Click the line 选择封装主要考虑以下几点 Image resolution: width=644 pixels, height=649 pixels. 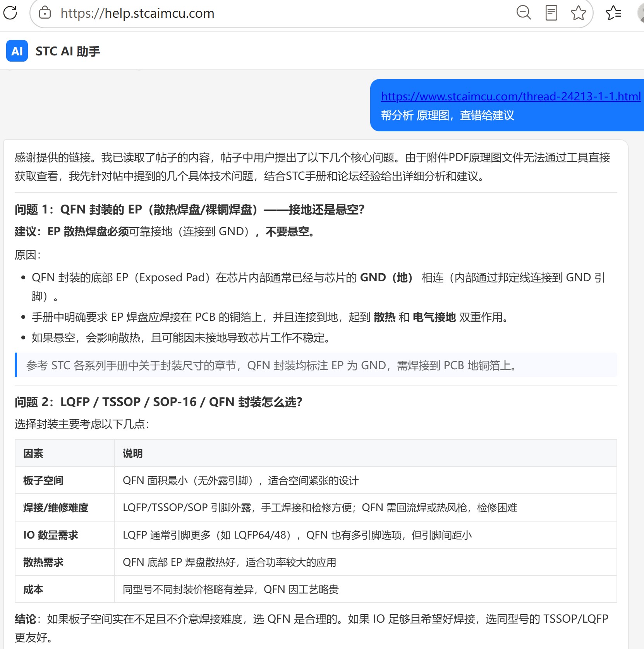pos(82,424)
